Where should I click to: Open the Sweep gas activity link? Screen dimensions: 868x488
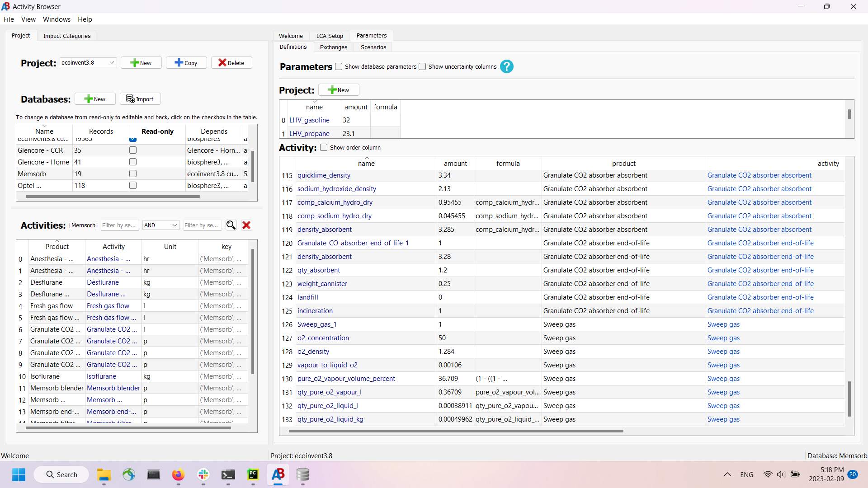point(723,324)
